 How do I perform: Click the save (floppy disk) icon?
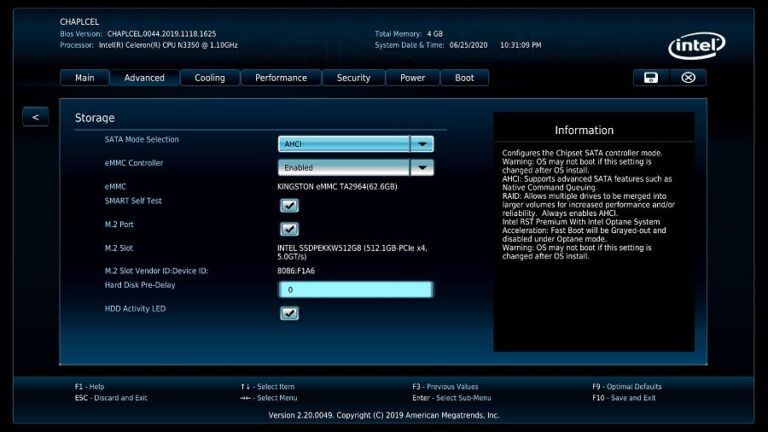click(x=650, y=77)
